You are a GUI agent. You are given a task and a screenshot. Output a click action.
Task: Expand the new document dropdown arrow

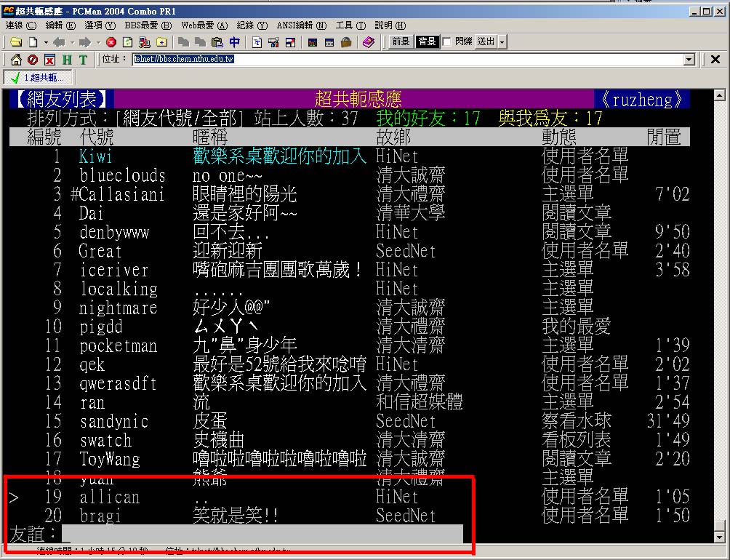tap(44, 42)
